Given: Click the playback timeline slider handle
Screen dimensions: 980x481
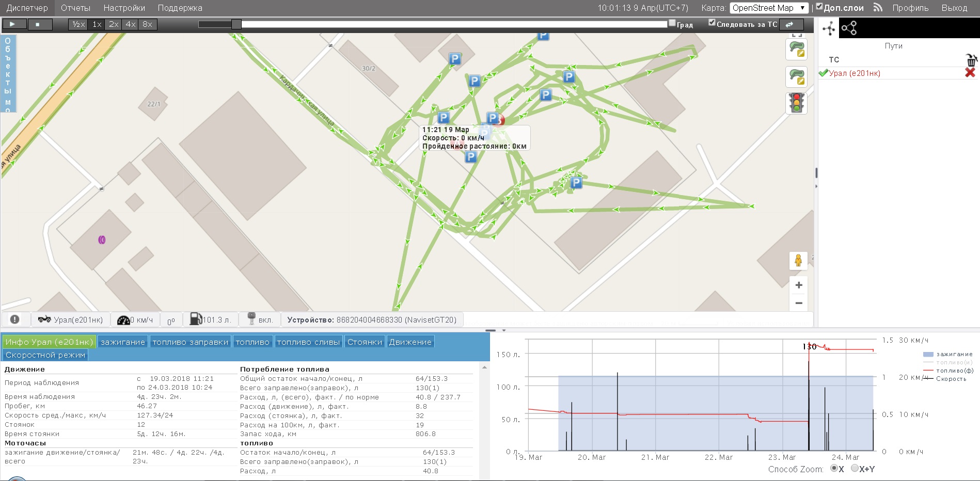Looking at the screenshot, I should pos(236,24).
